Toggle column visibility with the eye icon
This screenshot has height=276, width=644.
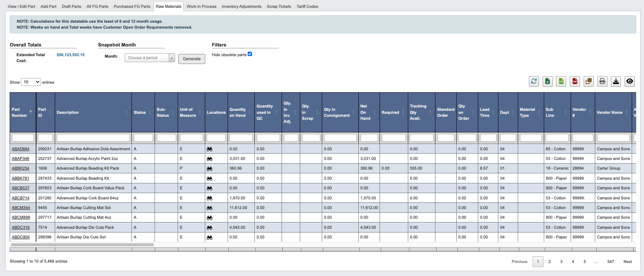click(x=629, y=81)
